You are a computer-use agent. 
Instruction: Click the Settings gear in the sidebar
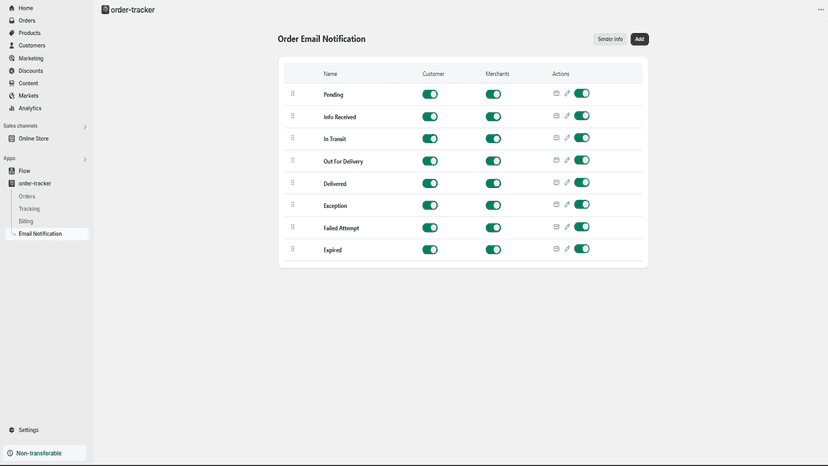pos(12,430)
